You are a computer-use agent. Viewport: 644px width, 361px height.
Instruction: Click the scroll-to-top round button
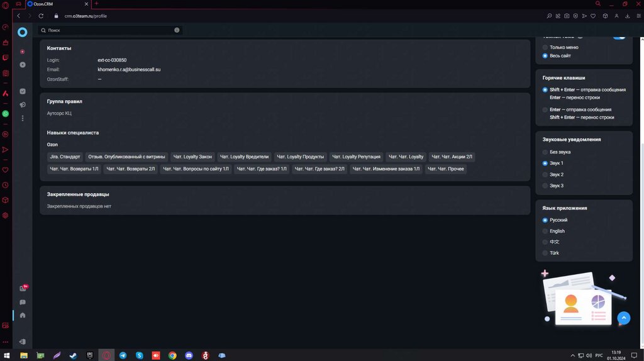click(x=623, y=318)
